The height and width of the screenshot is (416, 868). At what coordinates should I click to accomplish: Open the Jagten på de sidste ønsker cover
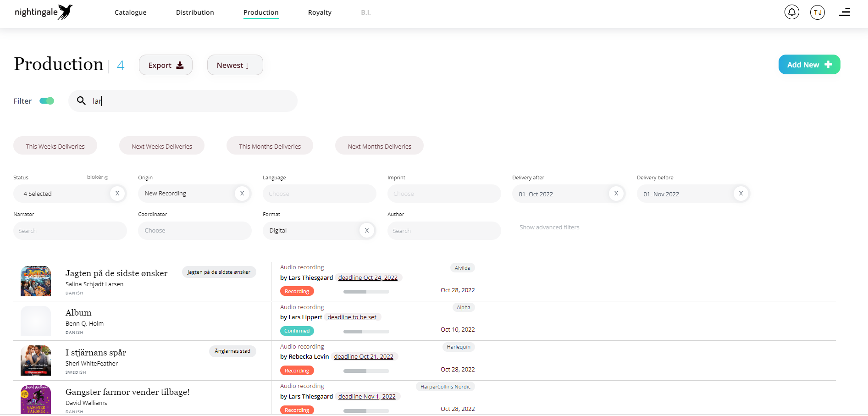pyautogui.click(x=36, y=281)
